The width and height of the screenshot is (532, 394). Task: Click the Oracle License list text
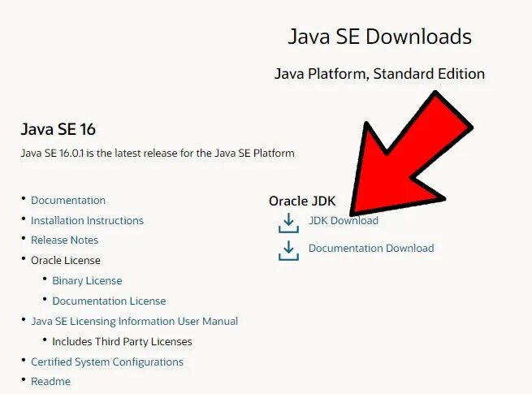(x=66, y=261)
